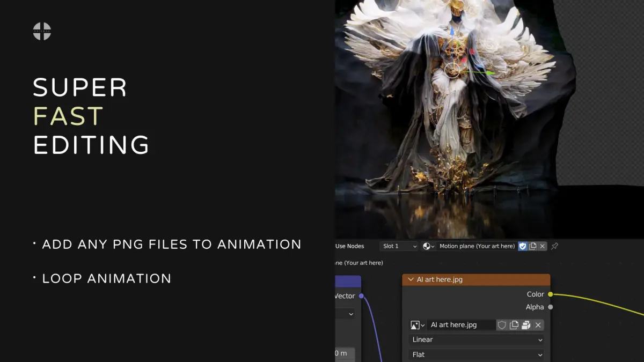Toggle fake user for the node image
Screen dimensions: 644x362
click(x=502, y=325)
